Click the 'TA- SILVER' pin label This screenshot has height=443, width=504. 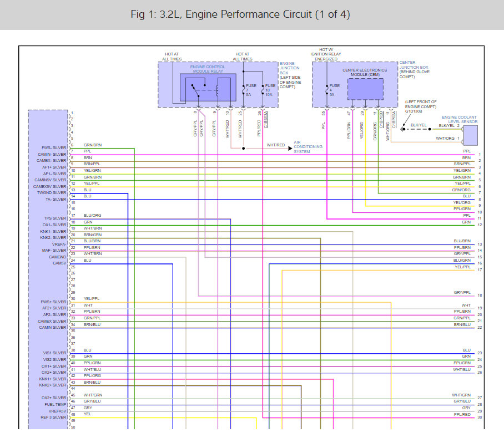pyautogui.click(x=56, y=200)
